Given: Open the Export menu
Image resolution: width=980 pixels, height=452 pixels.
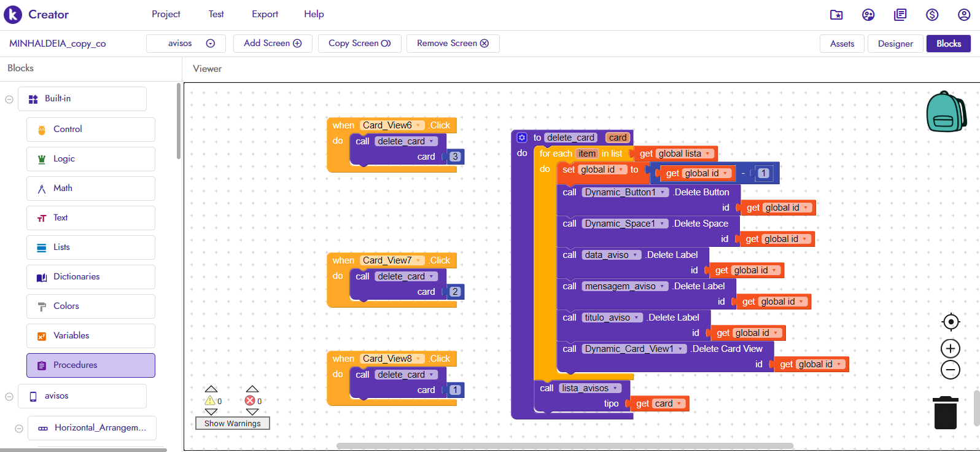Looking at the screenshot, I should (x=265, y=14).
